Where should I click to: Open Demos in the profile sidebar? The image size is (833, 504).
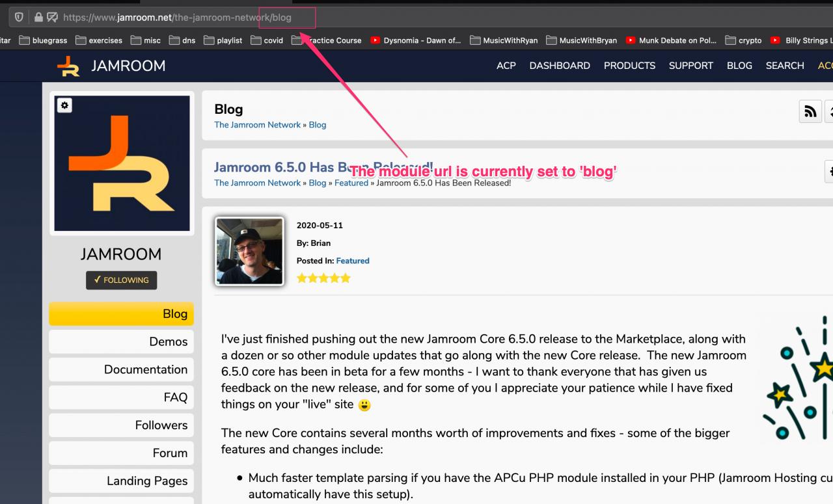tap(121, 341)
